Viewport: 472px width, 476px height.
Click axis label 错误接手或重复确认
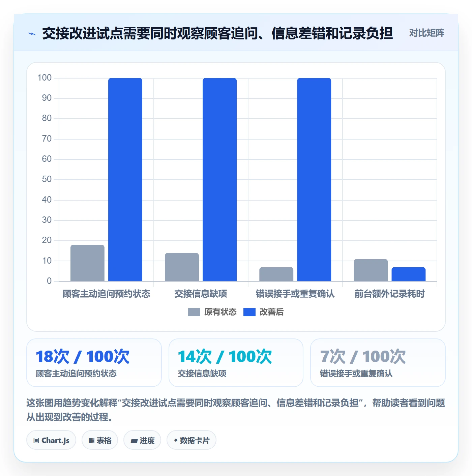295,294
